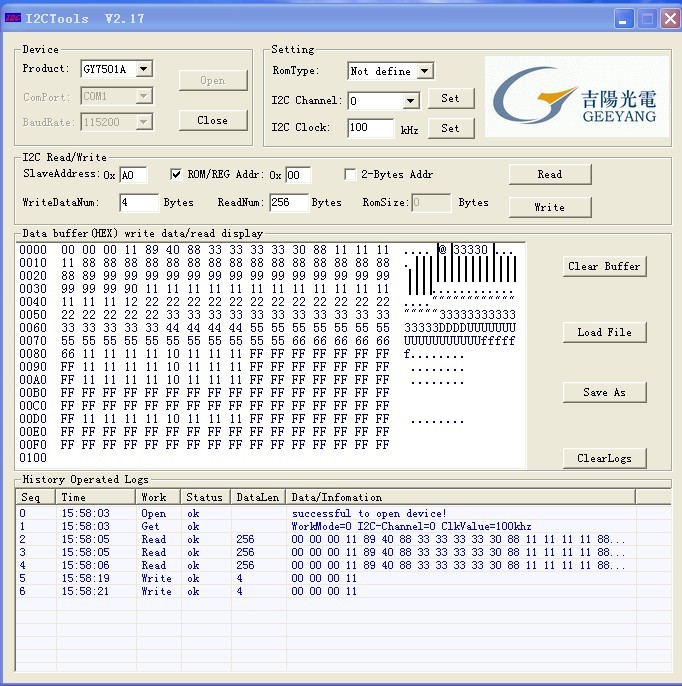Click the GEEYANG logo image
682x686 pixels.
tap(577, 96)
